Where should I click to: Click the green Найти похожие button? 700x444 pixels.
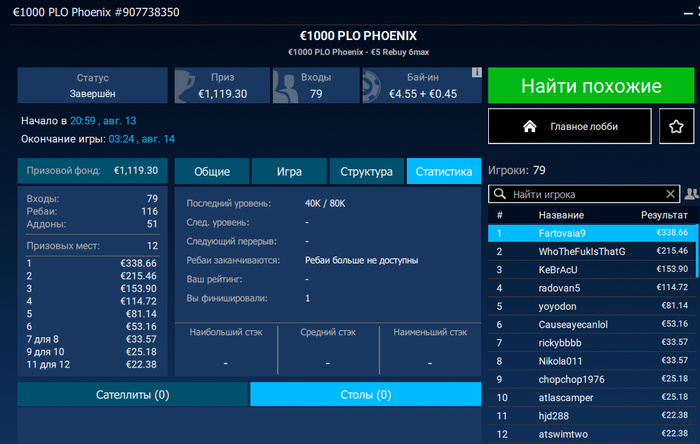[591, 85]
